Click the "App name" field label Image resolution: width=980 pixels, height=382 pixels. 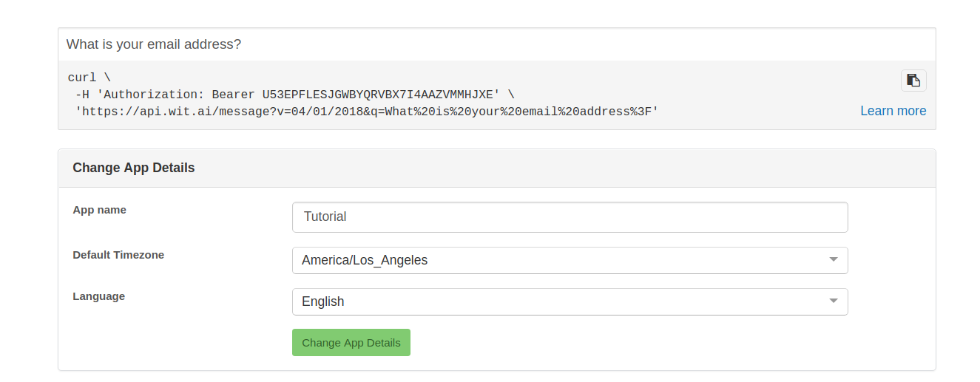click(99, 210)
